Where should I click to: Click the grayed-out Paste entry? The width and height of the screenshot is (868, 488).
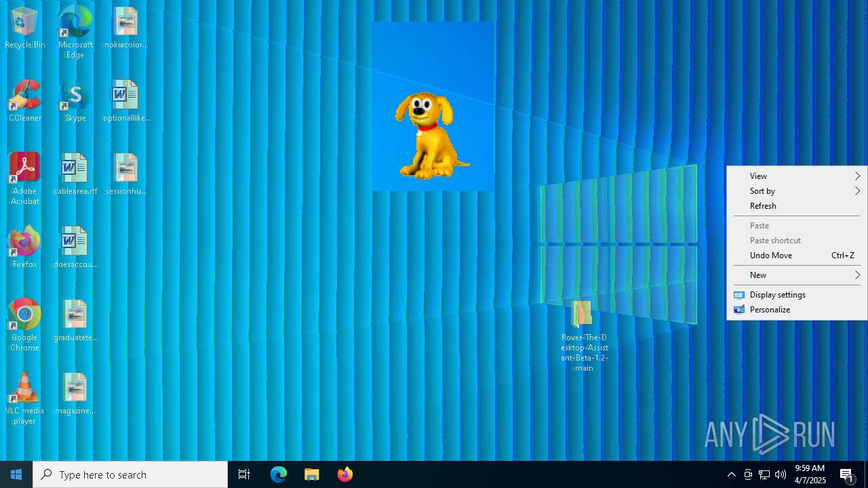coord(797,226)
